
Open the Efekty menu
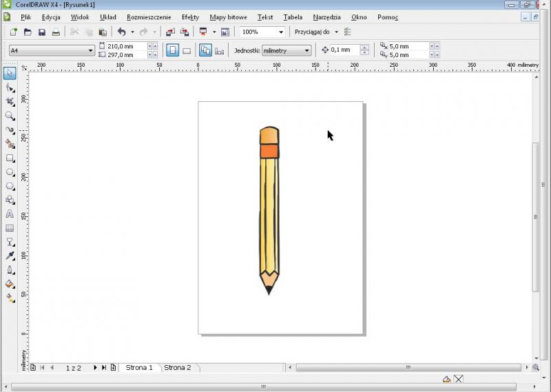[x=190, y=17]
